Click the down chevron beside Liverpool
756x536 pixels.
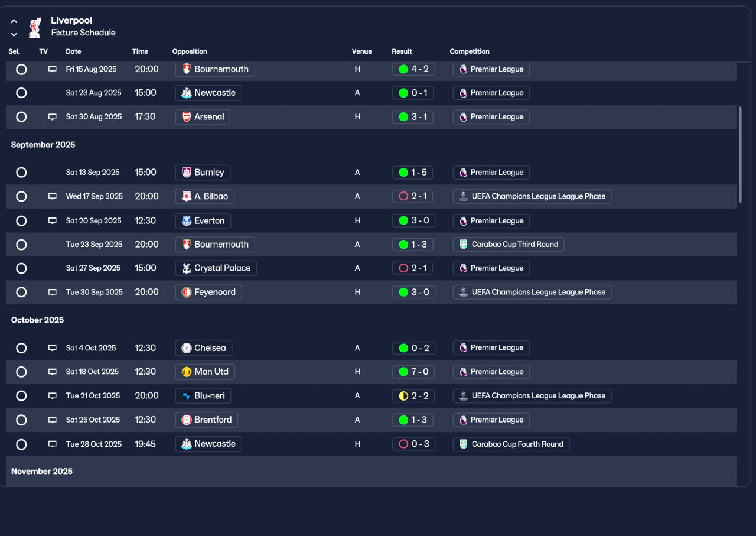click(14, 34)
